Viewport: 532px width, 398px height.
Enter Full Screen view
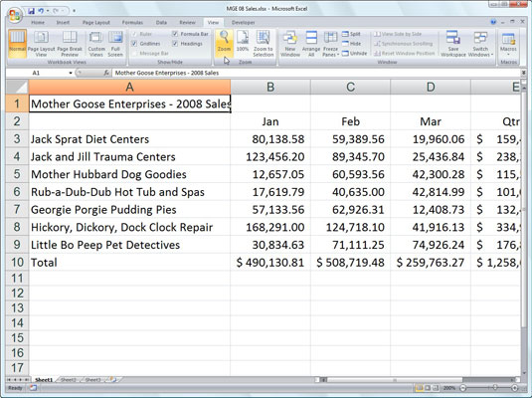[115, 44]
